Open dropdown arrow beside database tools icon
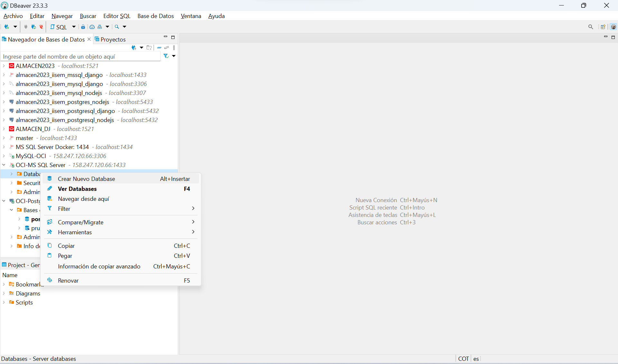Image resolution: width=618 pixels, height=364 pixels. [108, 27]
